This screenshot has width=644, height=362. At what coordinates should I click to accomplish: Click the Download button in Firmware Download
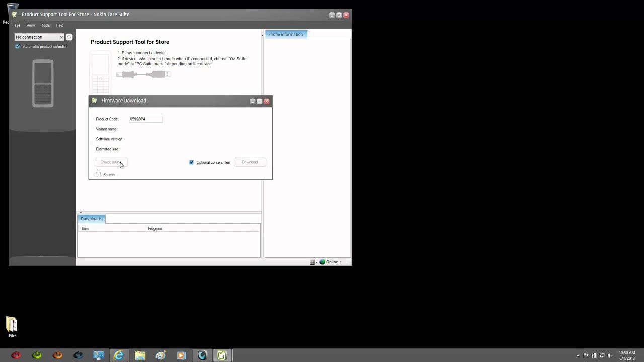click(x=250, y=162)
